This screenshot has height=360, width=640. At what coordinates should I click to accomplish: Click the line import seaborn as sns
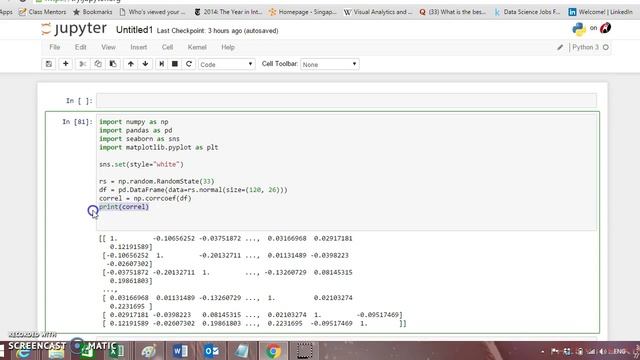(139, 139)
